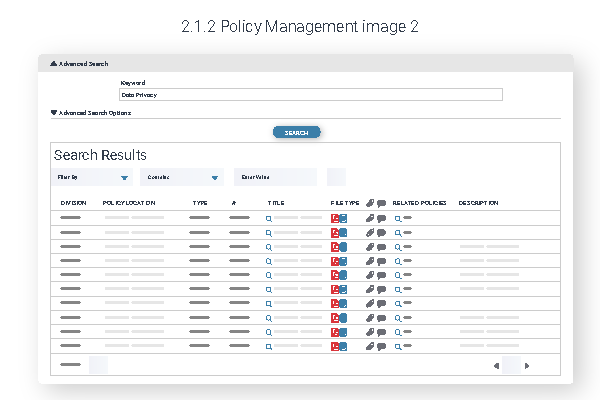Open title magnifier in third result row

269,247
